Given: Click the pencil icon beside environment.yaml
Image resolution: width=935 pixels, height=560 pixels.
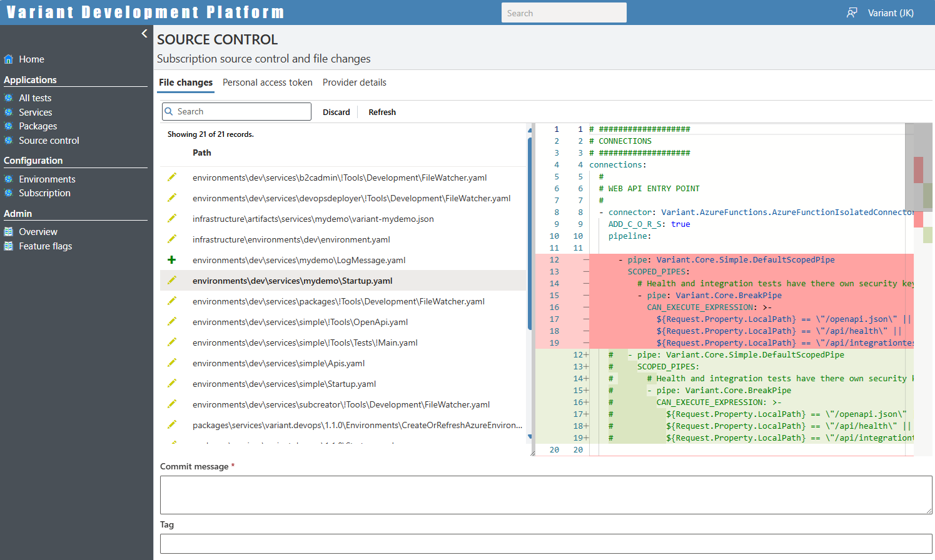Looking at the screenshot, I should 172,239.
